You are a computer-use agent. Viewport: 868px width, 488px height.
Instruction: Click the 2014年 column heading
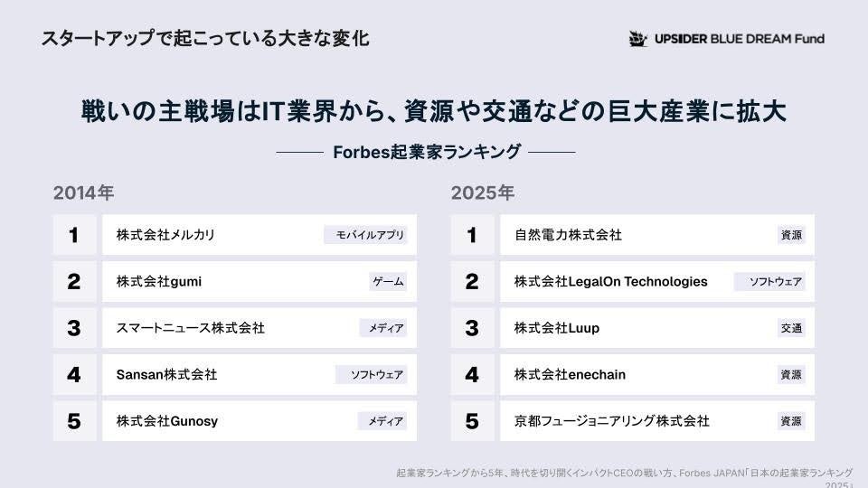[83, 192]
